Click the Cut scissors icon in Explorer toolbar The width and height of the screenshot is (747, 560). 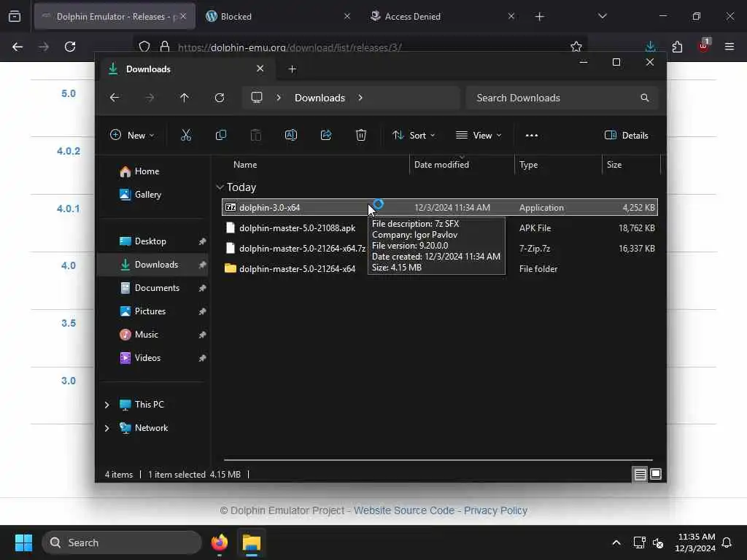[186, 135]
